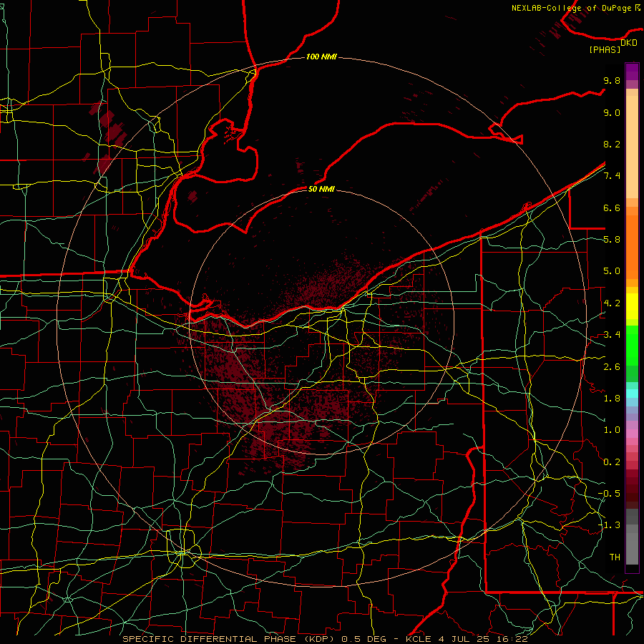This screenshot has width=644, height=644.
Task: Click the 3.4 scale value
Action: (x=612, y=335)
